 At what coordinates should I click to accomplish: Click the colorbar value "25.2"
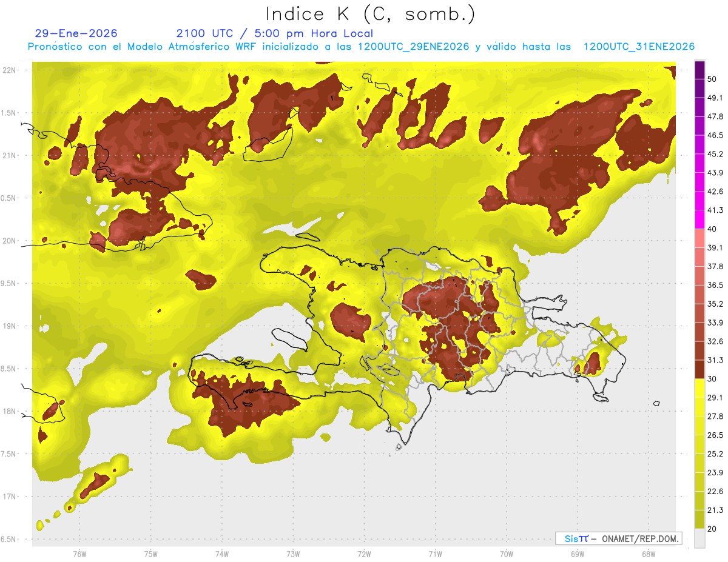715,454
